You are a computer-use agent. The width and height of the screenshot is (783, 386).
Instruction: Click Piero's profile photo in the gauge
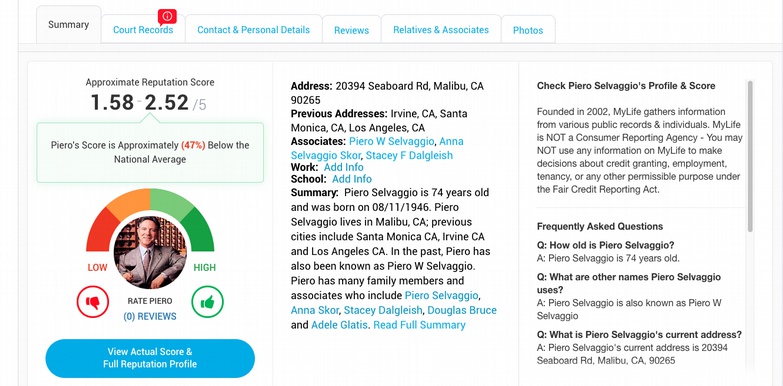pos(150,252)
